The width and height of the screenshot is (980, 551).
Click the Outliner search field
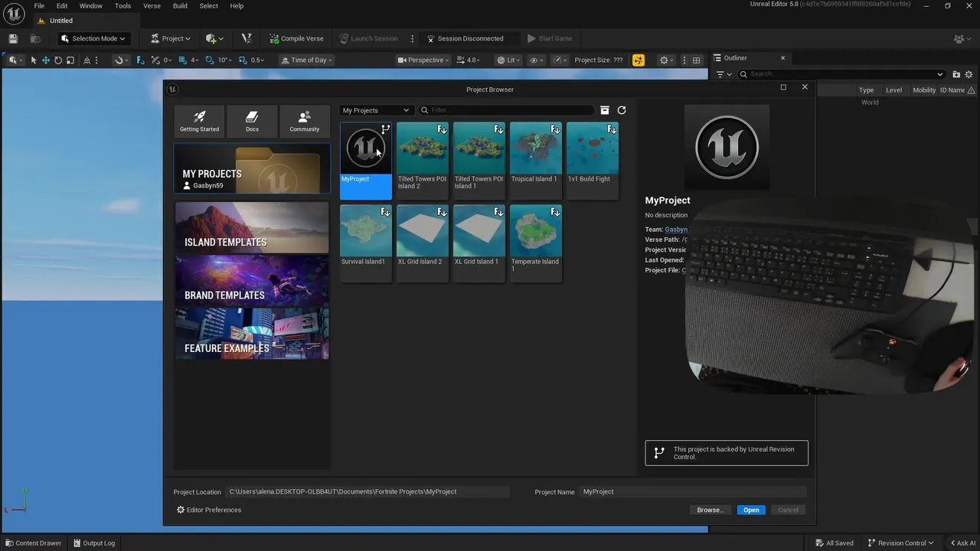pos(842,74)
